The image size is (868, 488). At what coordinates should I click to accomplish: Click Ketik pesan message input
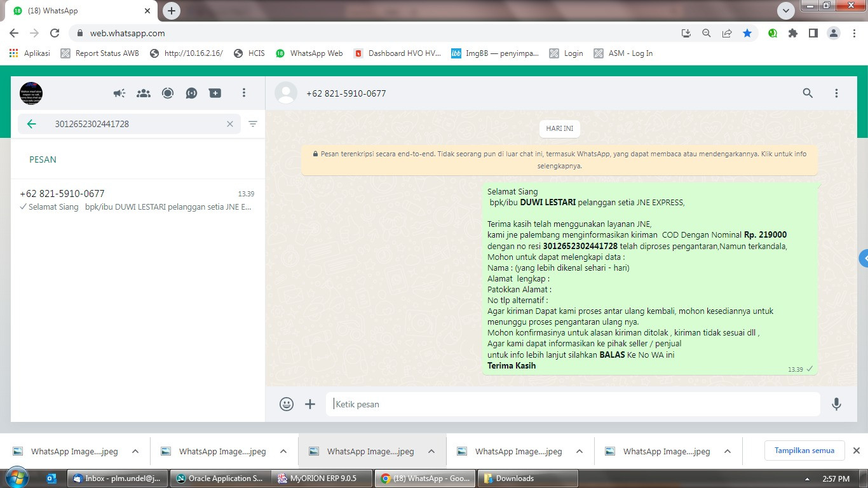pyautogui.click(x=573, y=404)
